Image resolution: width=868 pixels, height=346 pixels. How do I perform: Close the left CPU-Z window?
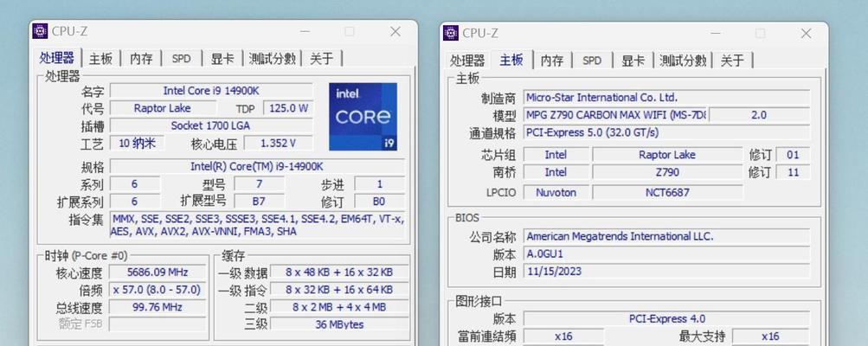[395, 32]
